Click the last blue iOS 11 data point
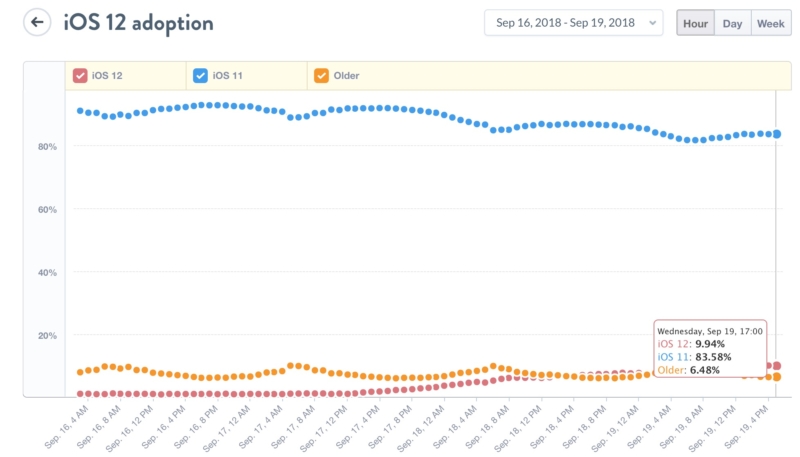800x457 pixels. 776,134
